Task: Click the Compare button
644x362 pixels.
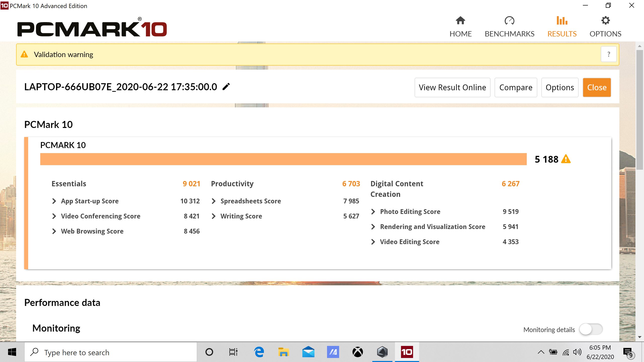Action: tap(516, 87)
